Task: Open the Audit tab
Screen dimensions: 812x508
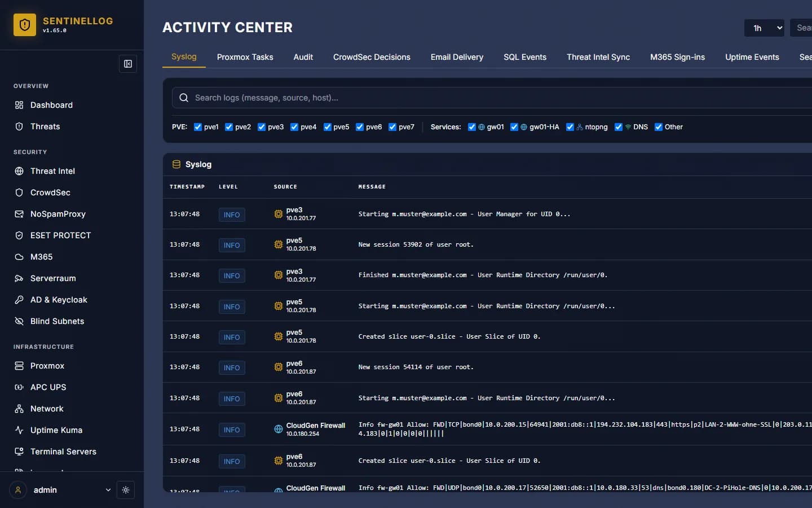Action: click(x=303, y=57)
